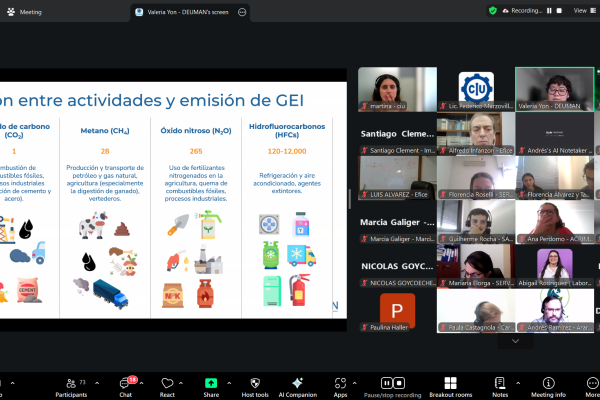Image resolution: width=600 pixels, height=400 pixels.
Task: Select the Meeting tab
Action: coord(24,12)
